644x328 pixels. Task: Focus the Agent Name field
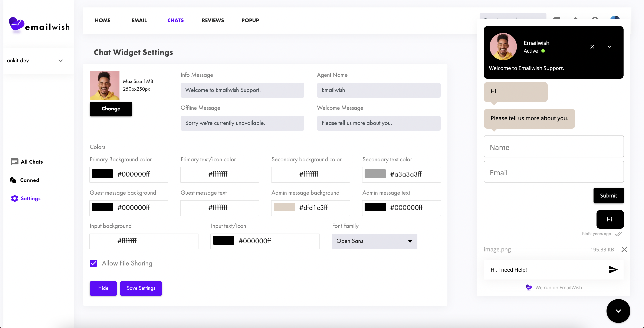[x=379, y=90]
